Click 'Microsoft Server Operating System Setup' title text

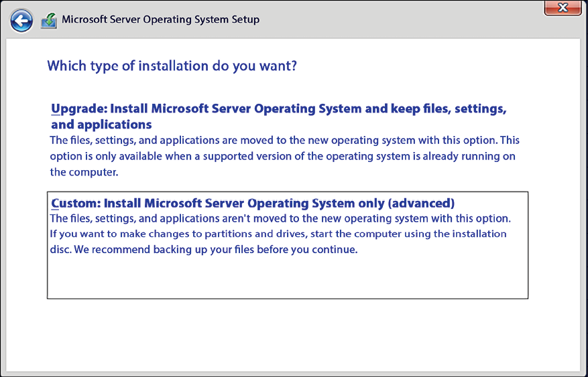[x=160, y=19]
